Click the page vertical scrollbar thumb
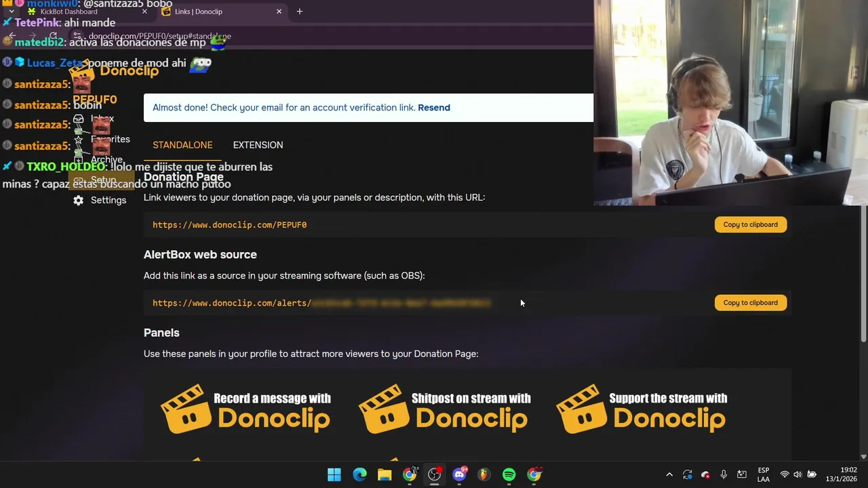The image size is (868, 488). pos(863,274)
